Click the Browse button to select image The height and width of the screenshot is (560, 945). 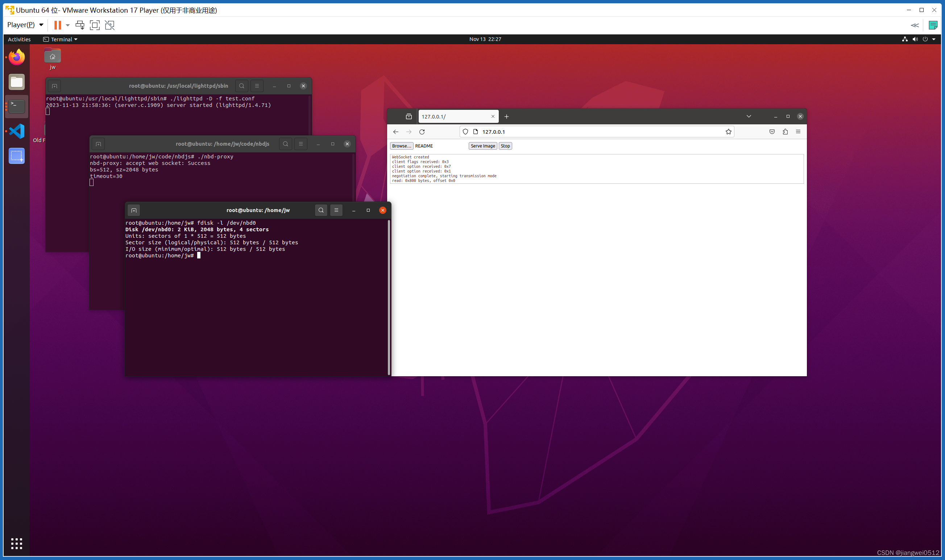[x=401, y=145]
